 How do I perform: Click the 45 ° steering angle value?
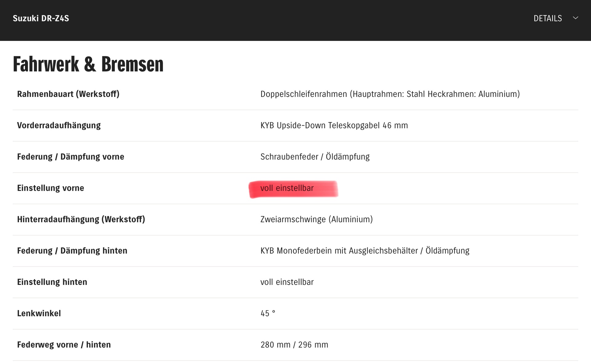pyautogui.click(x=268, y=314)
